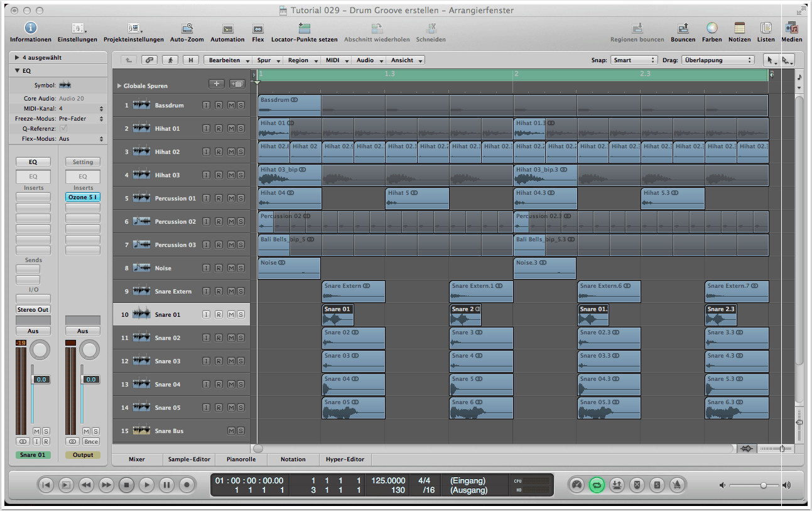812x511 pixels.
Task: Open the Notizen notes icon
Action: coord(739,28)
